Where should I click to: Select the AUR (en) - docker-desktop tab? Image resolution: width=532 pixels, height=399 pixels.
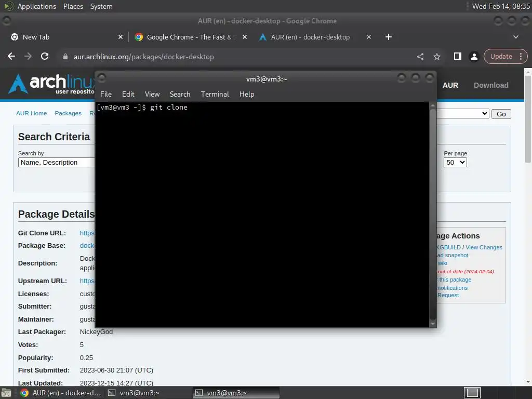point(314,37)
